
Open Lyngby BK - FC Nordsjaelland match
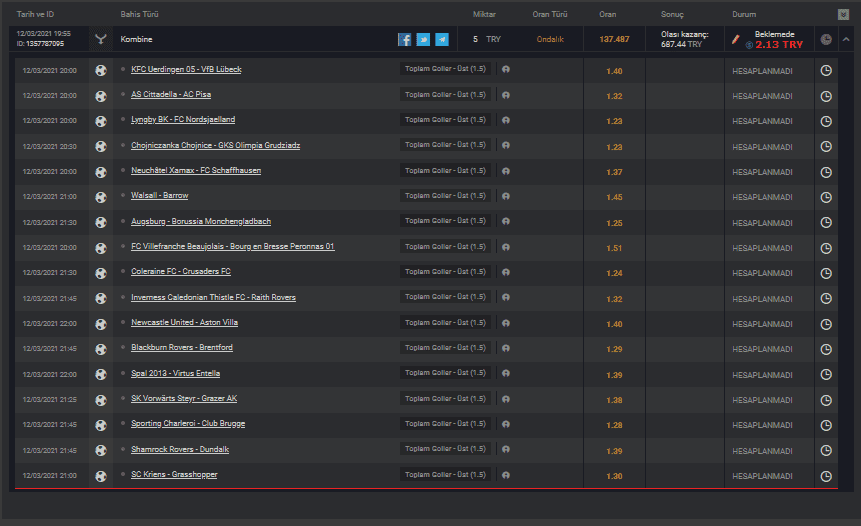tap(183, 120)
